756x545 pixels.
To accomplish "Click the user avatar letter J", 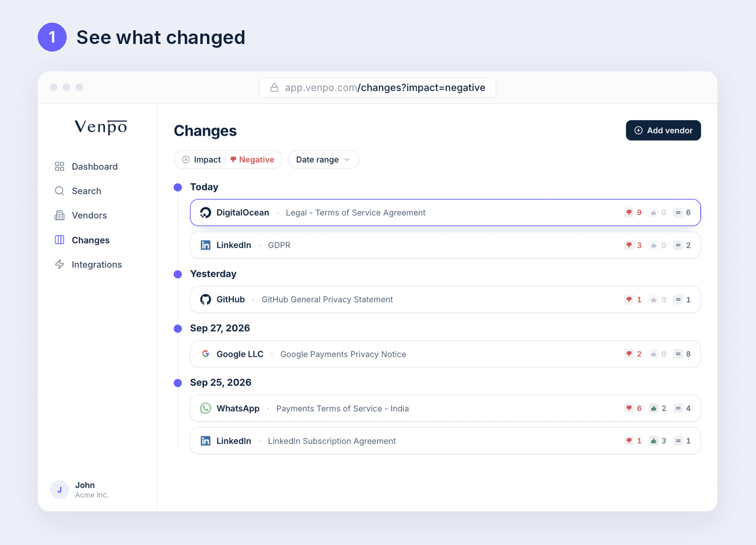I will [x=60, y=490].
